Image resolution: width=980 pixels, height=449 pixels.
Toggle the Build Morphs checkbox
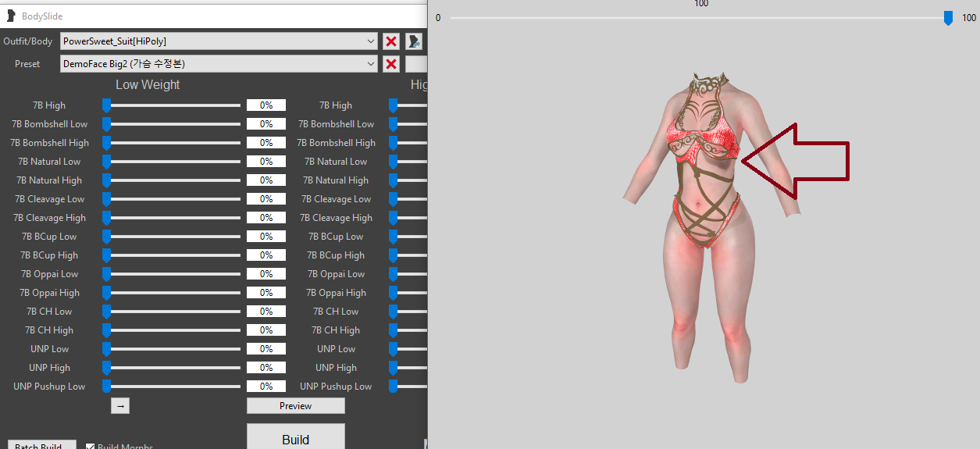pos(90,447)
